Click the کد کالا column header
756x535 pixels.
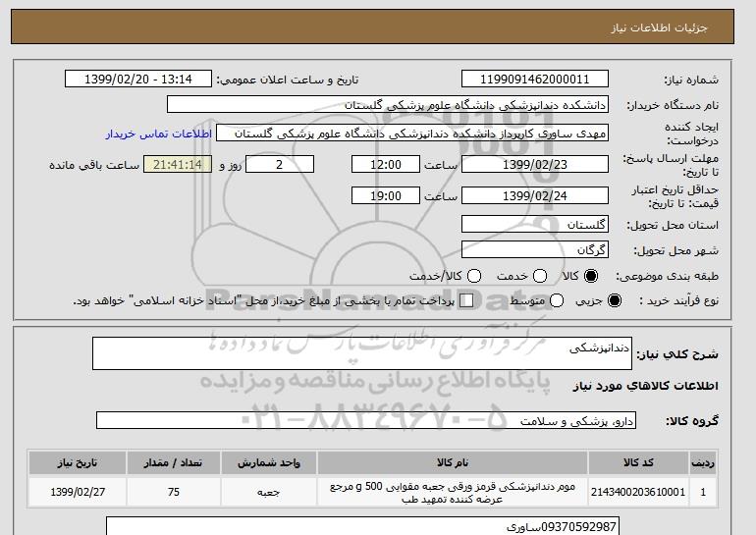coord(638,462)
